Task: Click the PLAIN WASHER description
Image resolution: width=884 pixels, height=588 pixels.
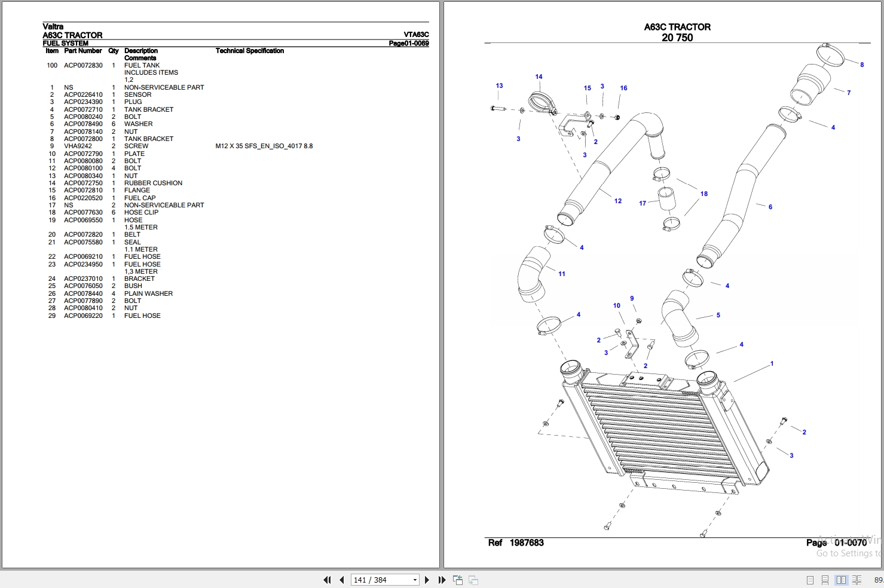Action: tap(148, 293)
